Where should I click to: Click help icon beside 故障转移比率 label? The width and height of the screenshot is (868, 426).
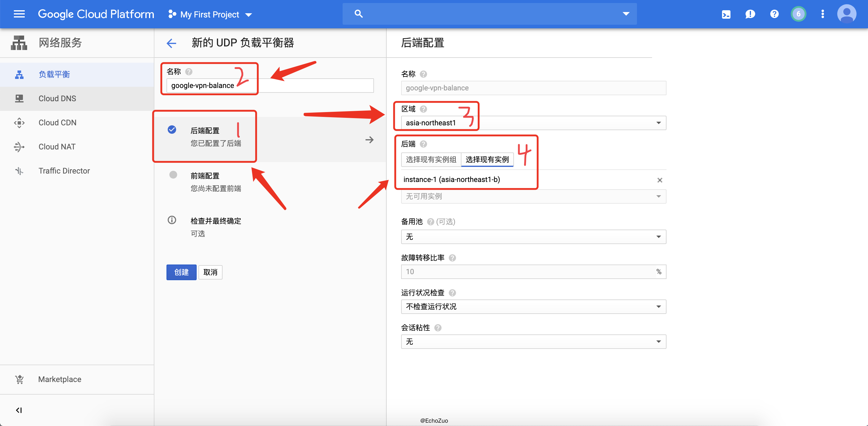[452, 258]
